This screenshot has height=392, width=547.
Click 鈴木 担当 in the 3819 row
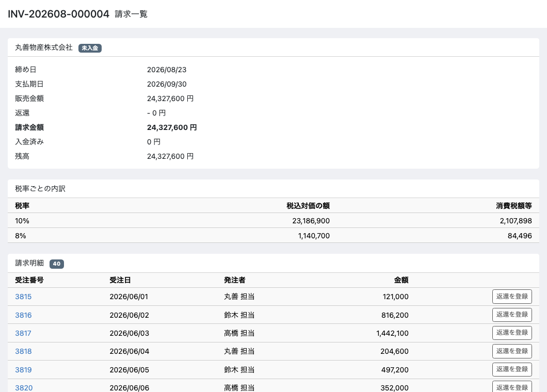click(x=239, y=370)
